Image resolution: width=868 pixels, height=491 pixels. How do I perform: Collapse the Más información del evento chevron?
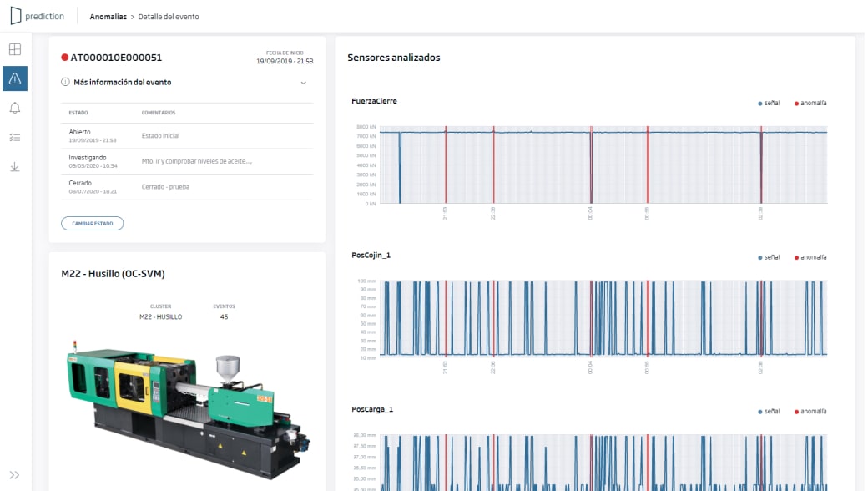pos(304,83)
